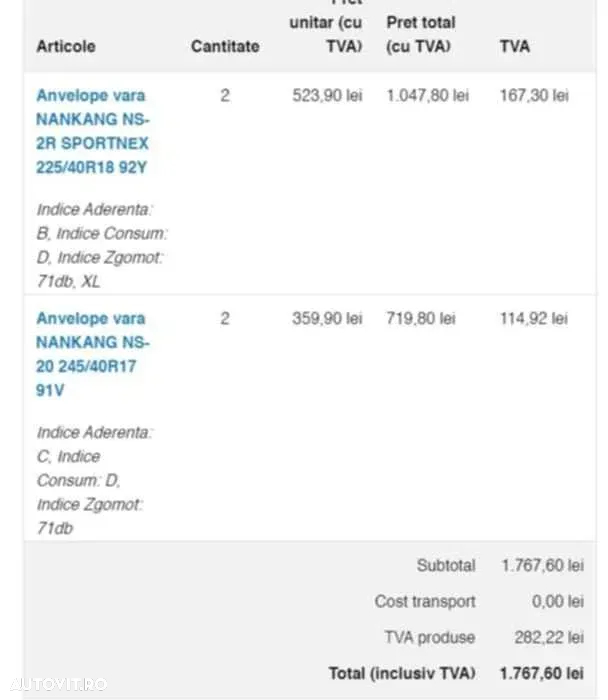Select the 719,80 lei total price
608x700 pixels.
click(421, 319)
